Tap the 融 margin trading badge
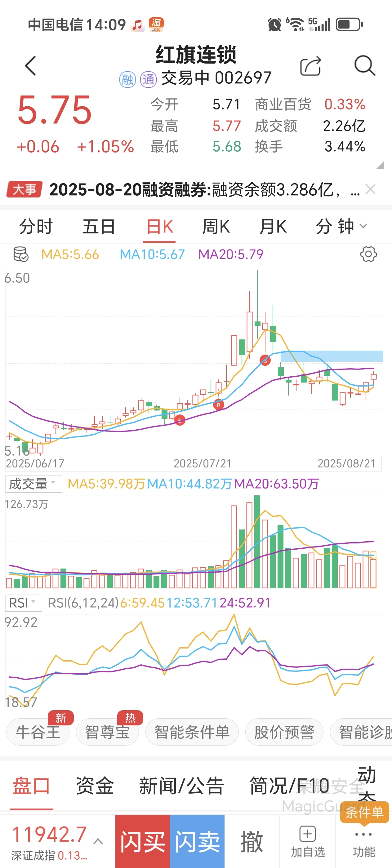The width and height of the screenshot is (392, 868). [127, 80]
